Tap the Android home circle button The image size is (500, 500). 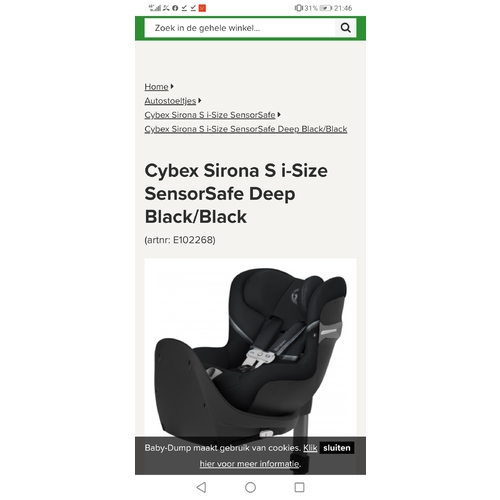250,487
